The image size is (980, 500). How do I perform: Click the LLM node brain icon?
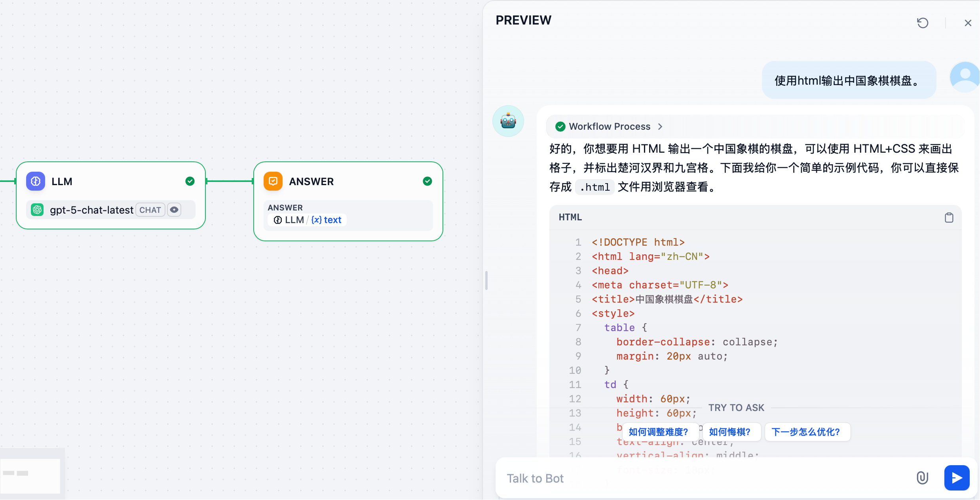36,181
